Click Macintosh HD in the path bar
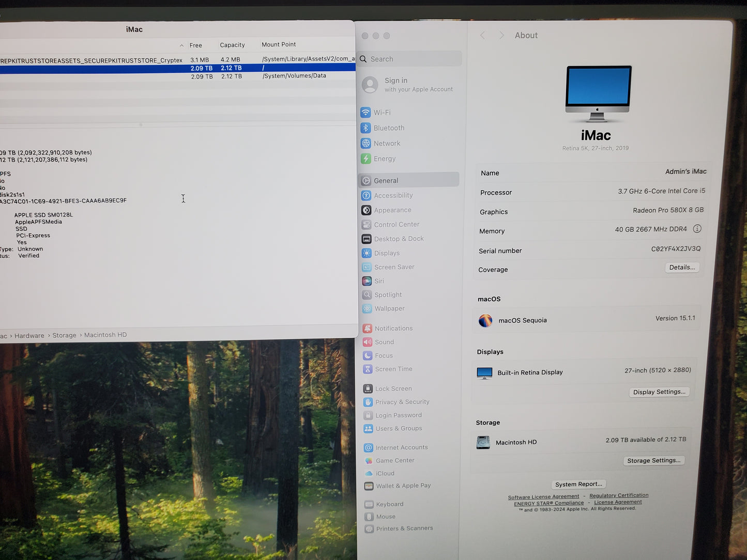The image size is (747, 560). 105,335
